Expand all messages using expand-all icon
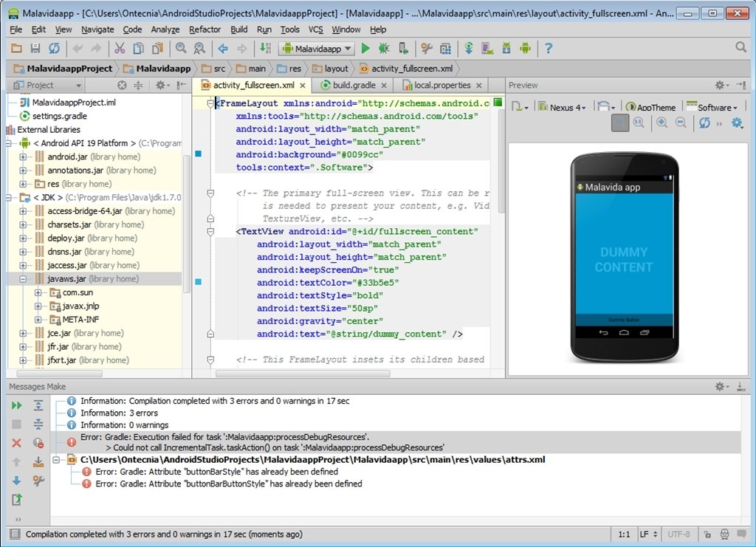 38,405
